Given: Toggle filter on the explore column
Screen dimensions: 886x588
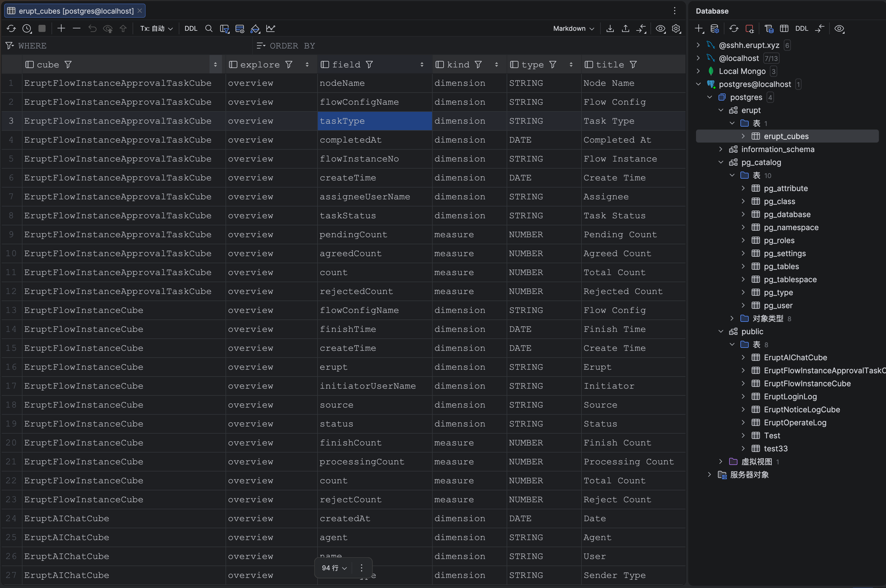Looking at the screenshot, I should pyautogui.click(x=289, y=64).
